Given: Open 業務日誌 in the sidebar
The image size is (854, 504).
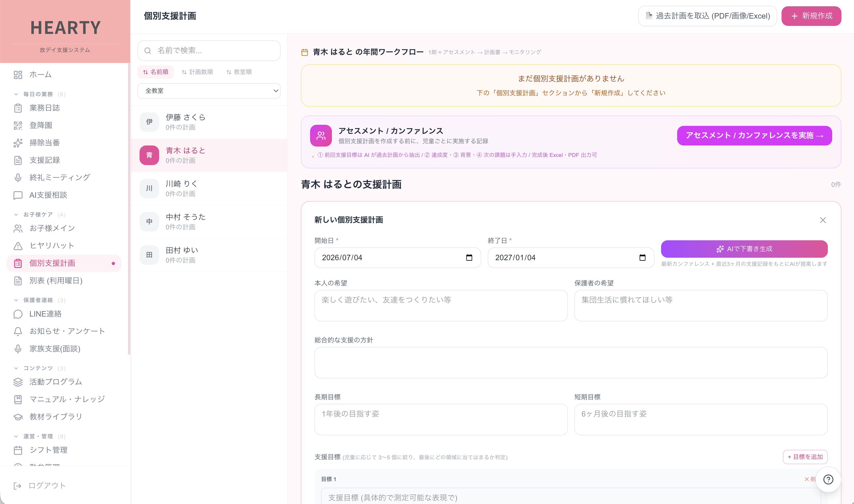Looking at the screenshot, I should click(64, 108).
